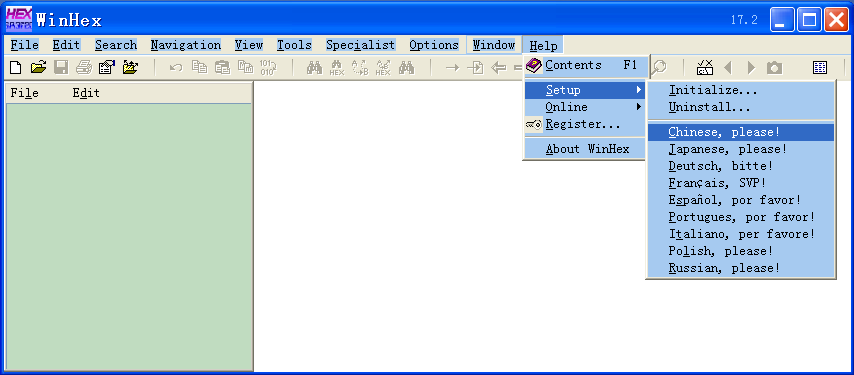Image resolution: width=854 pixels, height=375 pixels.
Task: Click the calculator checkmark icon
Action: click(x=705, y=67)
